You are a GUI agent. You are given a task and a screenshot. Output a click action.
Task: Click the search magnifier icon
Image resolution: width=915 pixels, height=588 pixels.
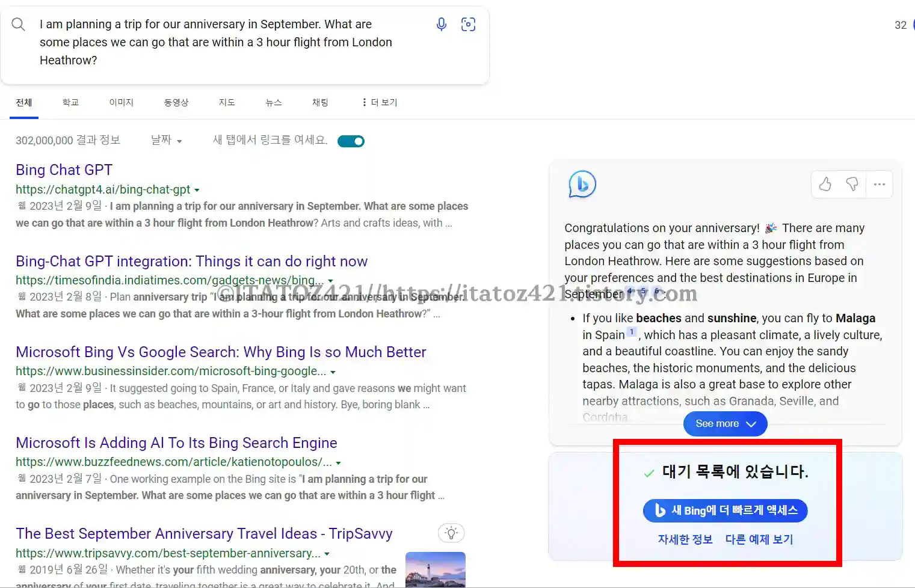pyautogui.click(x=19, y=24)
